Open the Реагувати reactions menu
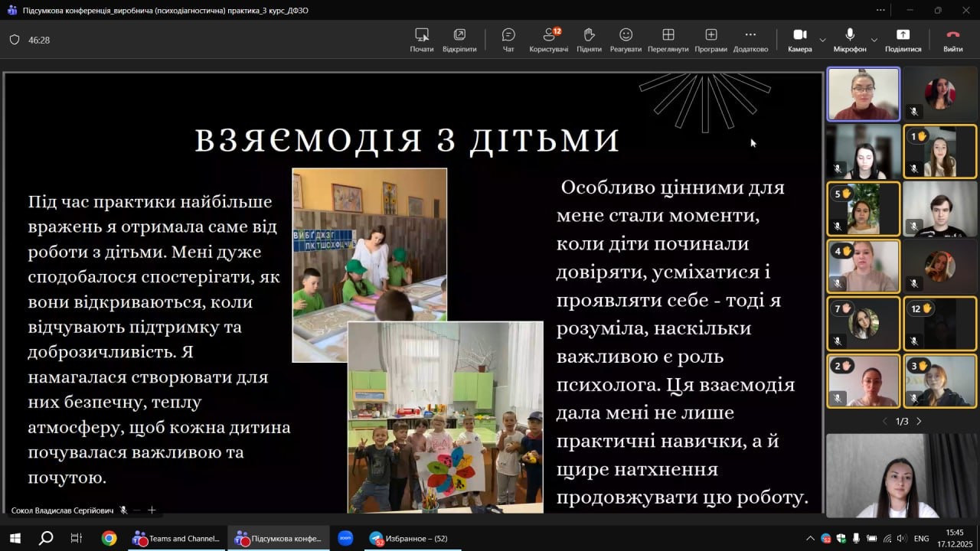980x551 pixels. click(x=626, y=40)
